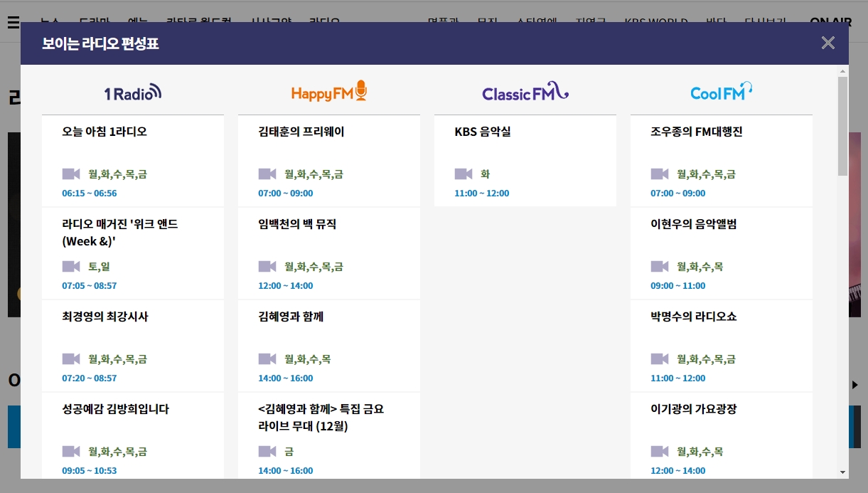The height and width of the screenshot is (493, 868).
Task: Click KBS 음악실 11:00 ~ 12:00 time
Action: 482,194
